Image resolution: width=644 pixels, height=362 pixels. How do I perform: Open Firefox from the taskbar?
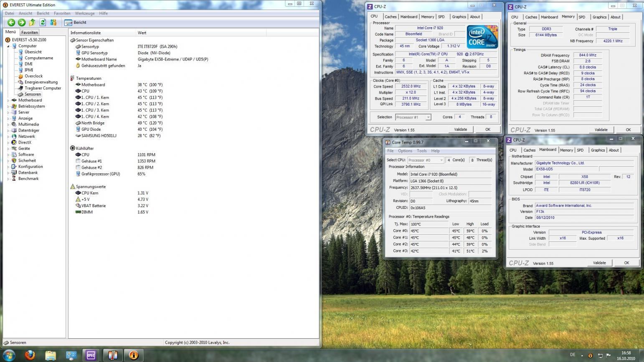pos(30,355)
